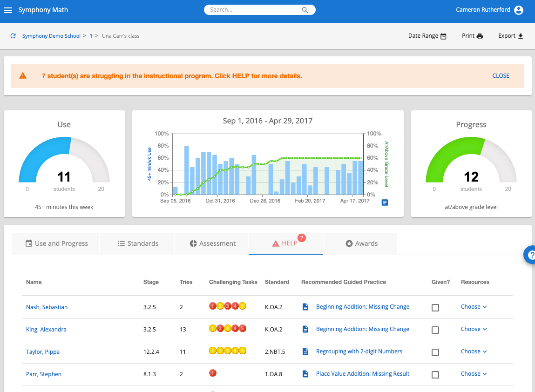Select the HELP tab

(x=286, y=243)
